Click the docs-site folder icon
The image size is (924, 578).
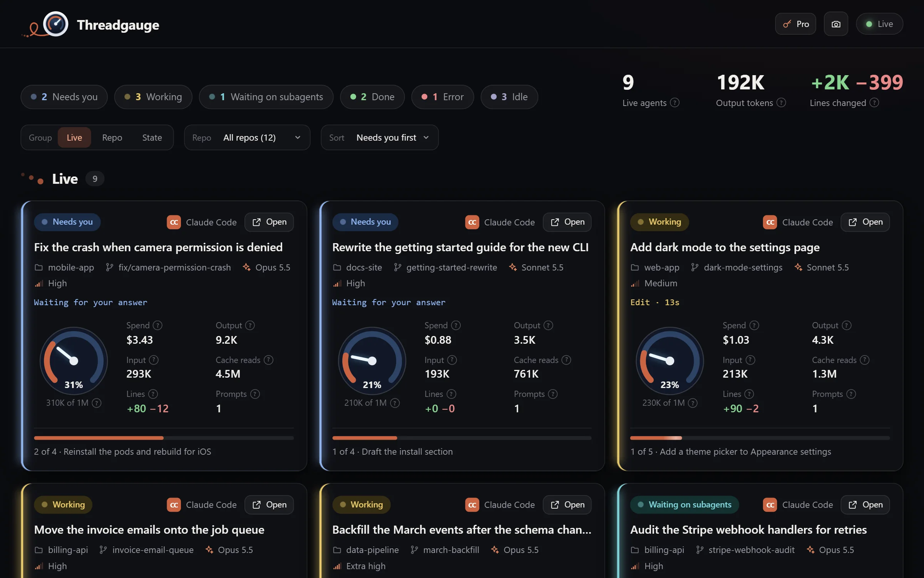tap(337, 267)
